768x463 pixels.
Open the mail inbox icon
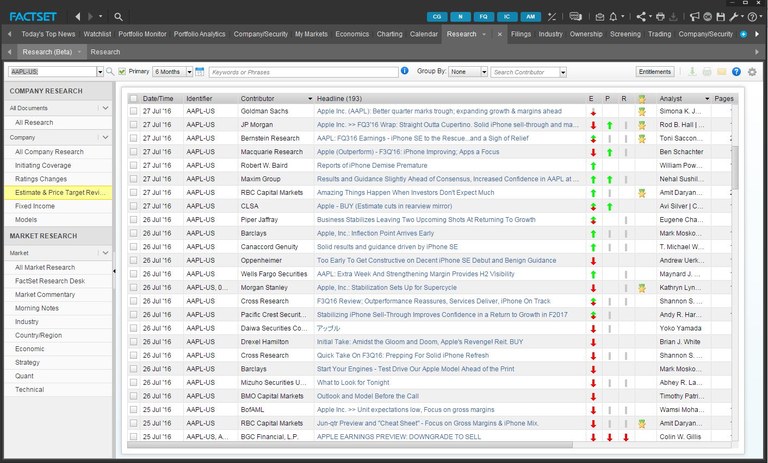[600, 17]
